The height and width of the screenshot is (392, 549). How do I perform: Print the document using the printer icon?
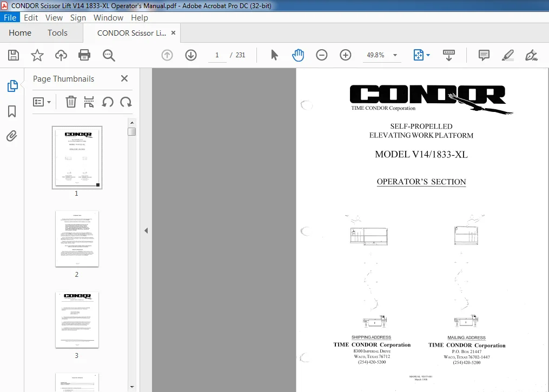84,55
